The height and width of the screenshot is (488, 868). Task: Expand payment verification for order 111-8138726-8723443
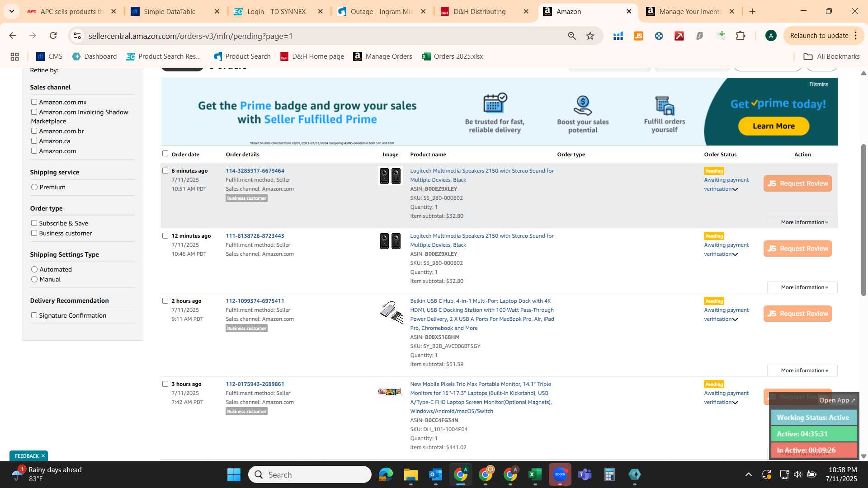[x=735, y=254]
